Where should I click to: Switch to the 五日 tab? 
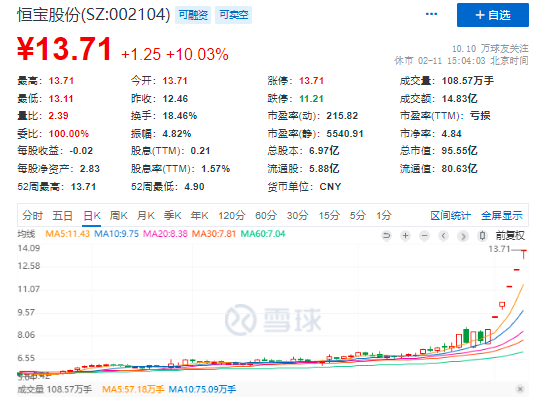62,216
